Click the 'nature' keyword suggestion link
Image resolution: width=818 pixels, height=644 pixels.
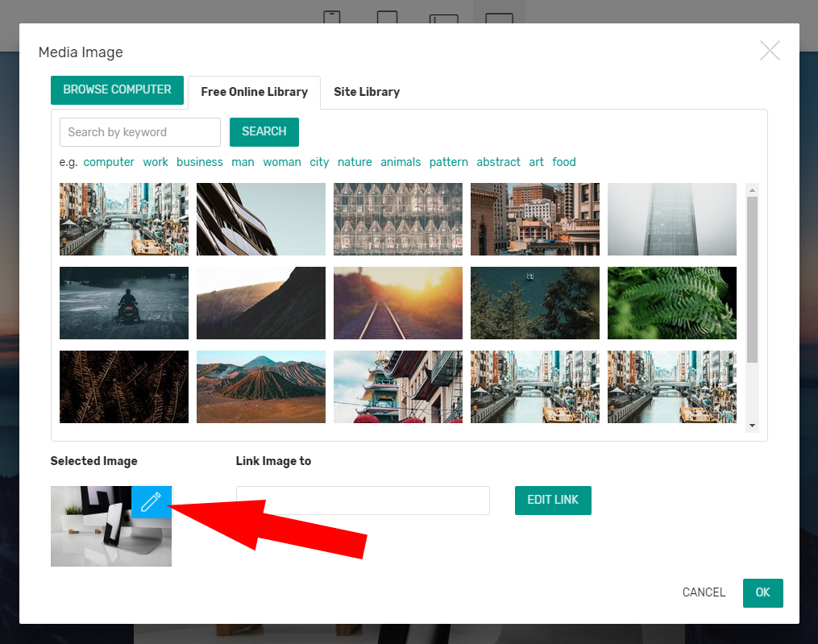pyautogui.click(x=355, y=162)
